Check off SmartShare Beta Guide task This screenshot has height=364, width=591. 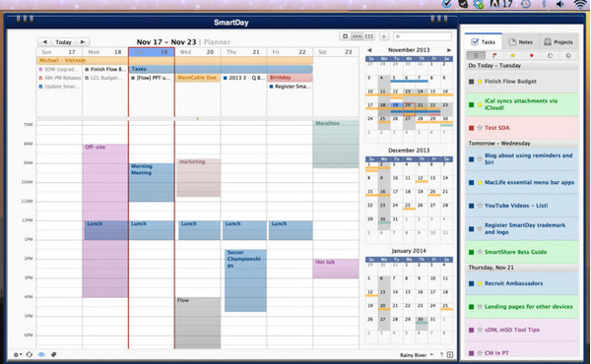point(471,252)
